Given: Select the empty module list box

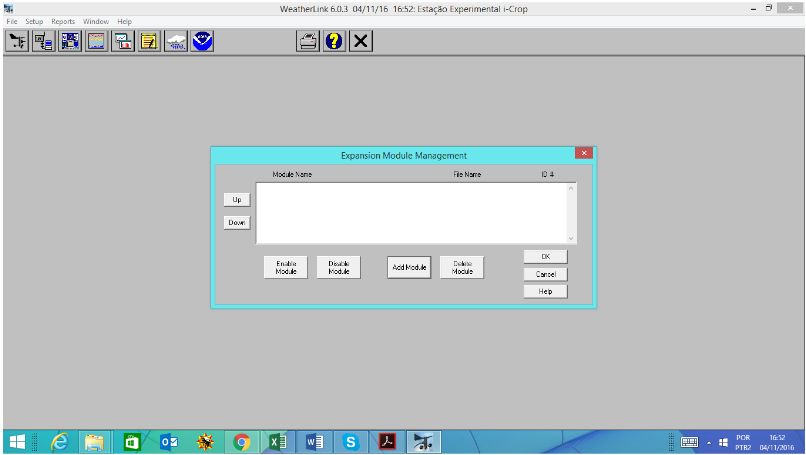Looking at the screenshot, I should coord(410,212).
